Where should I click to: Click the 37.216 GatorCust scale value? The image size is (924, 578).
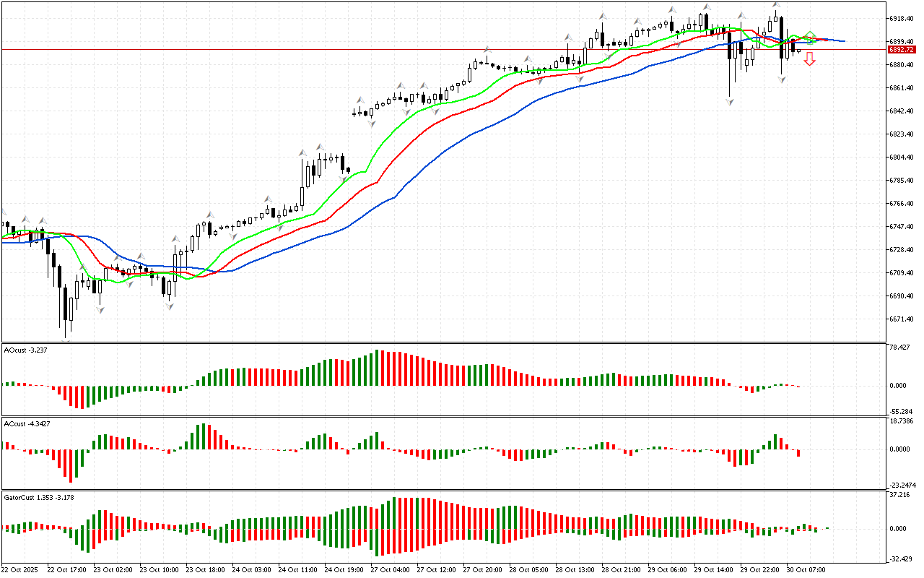coord(902,495)
